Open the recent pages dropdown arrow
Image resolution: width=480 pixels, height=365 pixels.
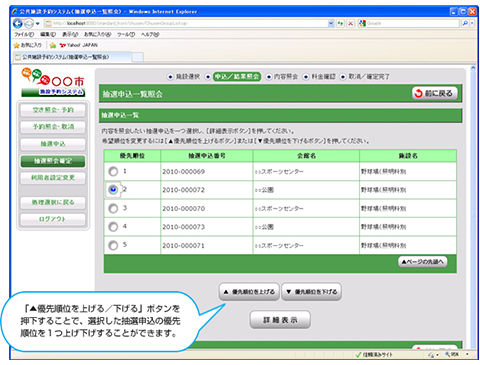38,23
